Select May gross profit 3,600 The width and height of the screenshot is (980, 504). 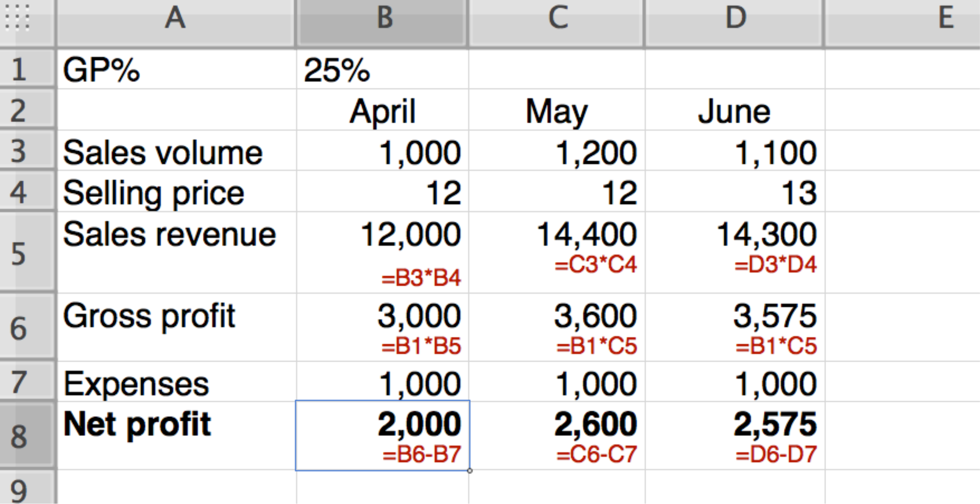(x=557, y=327)
